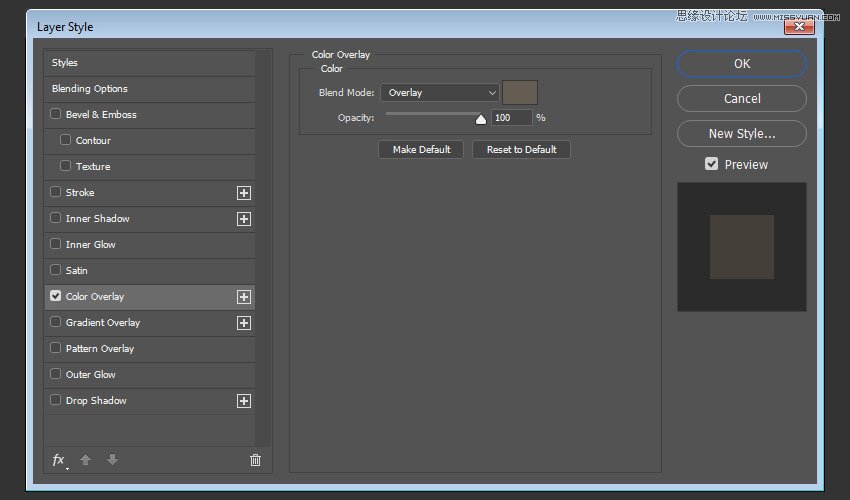Toggle the Preview checkbox
Image resolution: width=850 pixels, height=500 pixels.
pos(712,164)
